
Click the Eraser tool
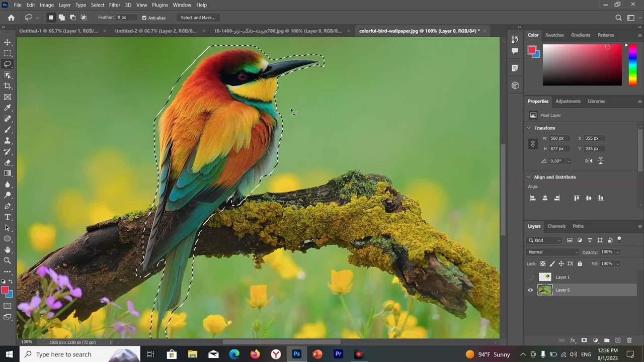click(8, 162)
